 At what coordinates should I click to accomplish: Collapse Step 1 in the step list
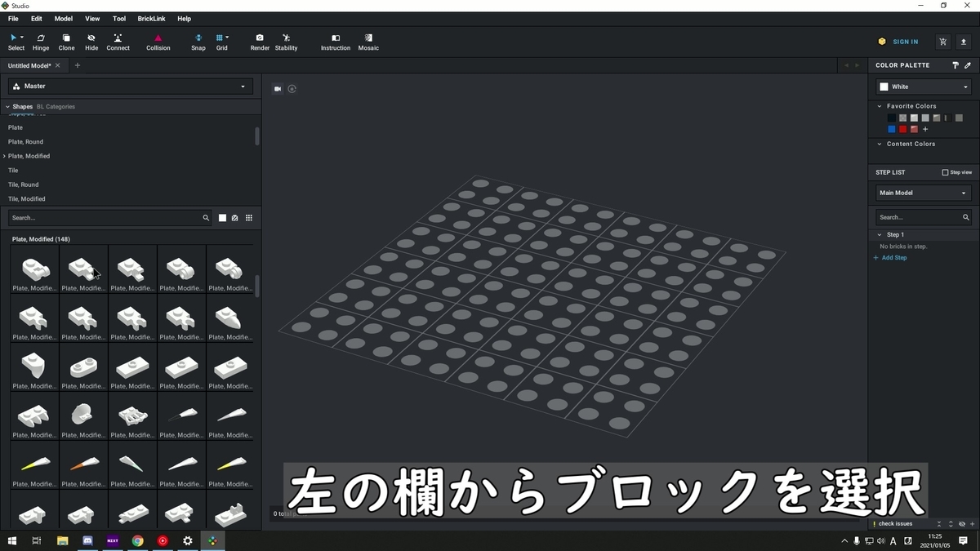pyautogui.click(x=880, y=234)
